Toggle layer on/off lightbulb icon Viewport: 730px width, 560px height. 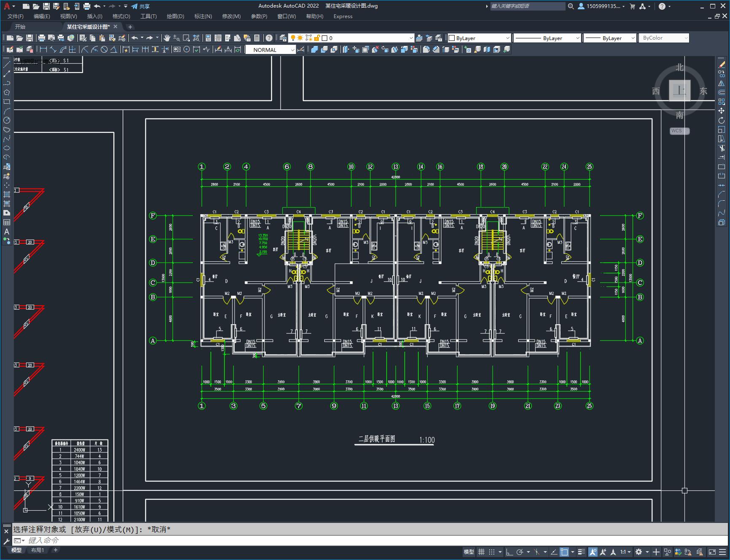point(292,38)
